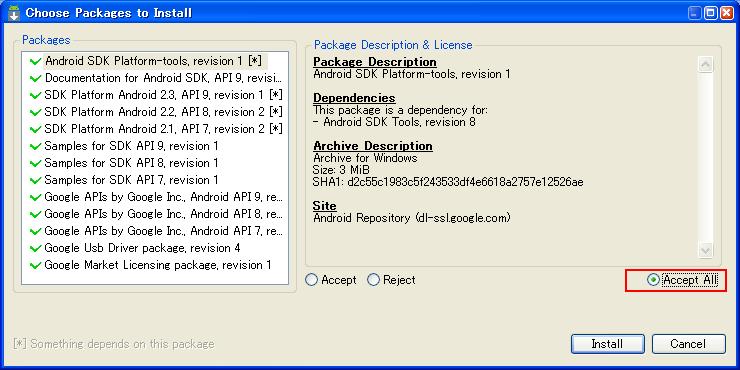This screenshot has width=740, height=370.
Task: Select SDK Platform Android 2.1, API 7 row
Action: pyautogui.click(x=155, y=129)
